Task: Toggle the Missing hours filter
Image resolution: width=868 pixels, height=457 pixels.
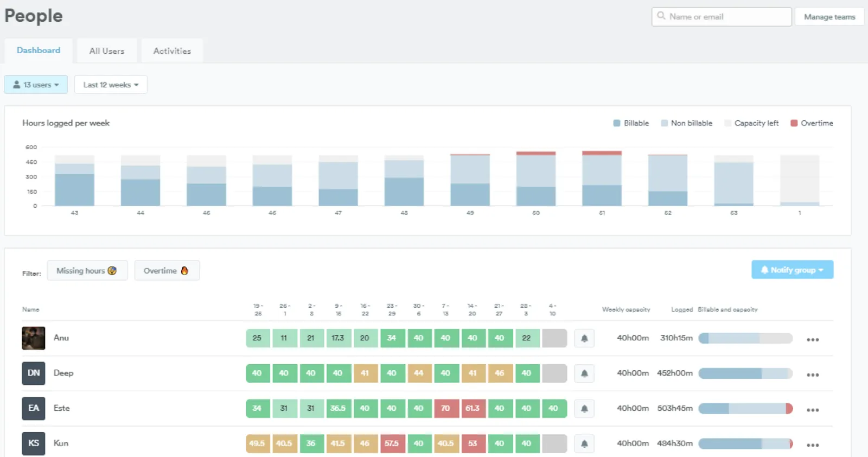Action: pos(87,270)
